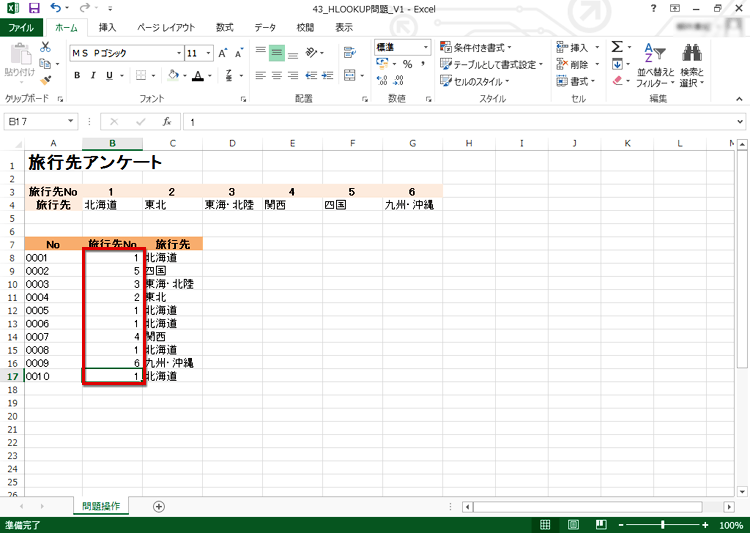Select the 問題操作 sheet tab
Screen dimensions: 750x533
pyautogui.click(x=101, y=506)
